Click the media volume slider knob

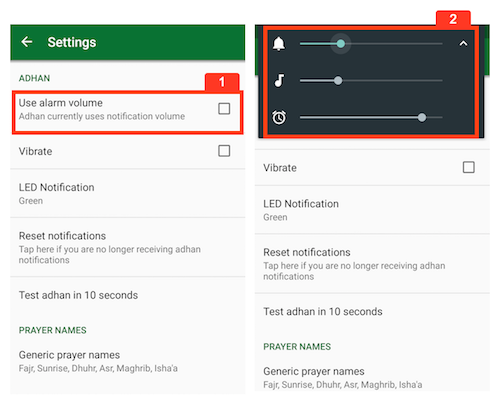coord(338,80)
